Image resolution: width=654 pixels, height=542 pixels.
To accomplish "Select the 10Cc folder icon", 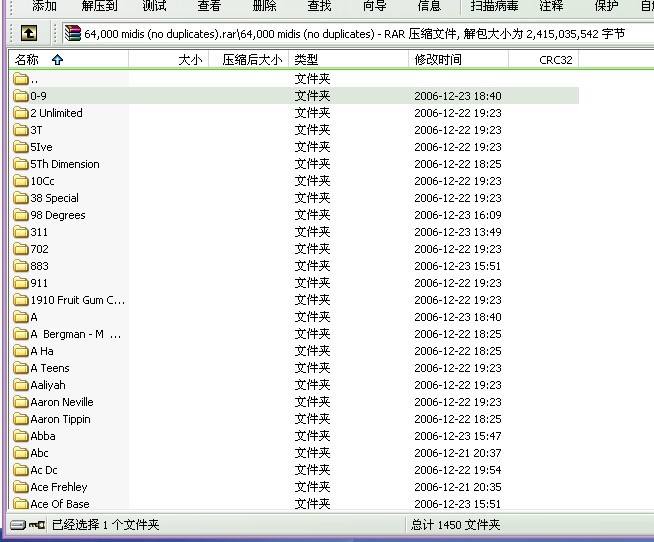I will coord(20,181).
